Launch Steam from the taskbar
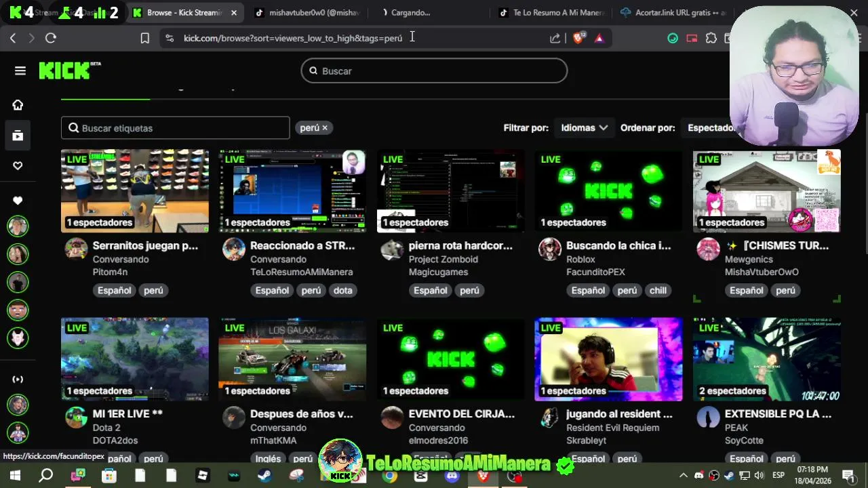Screen dimensions: 868x488 click(264, 476)
